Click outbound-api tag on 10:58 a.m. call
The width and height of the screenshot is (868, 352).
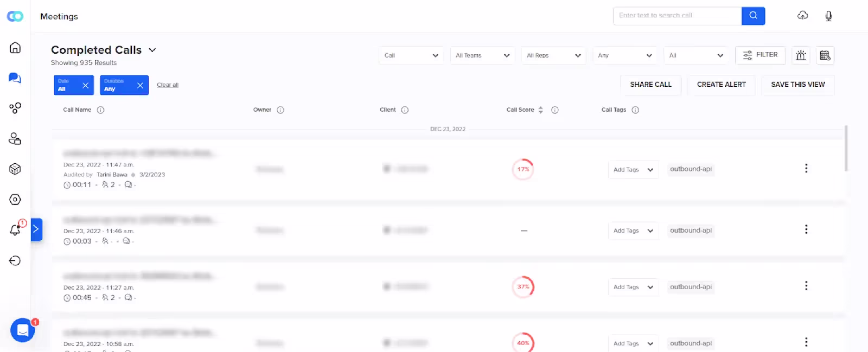[691, 343]
